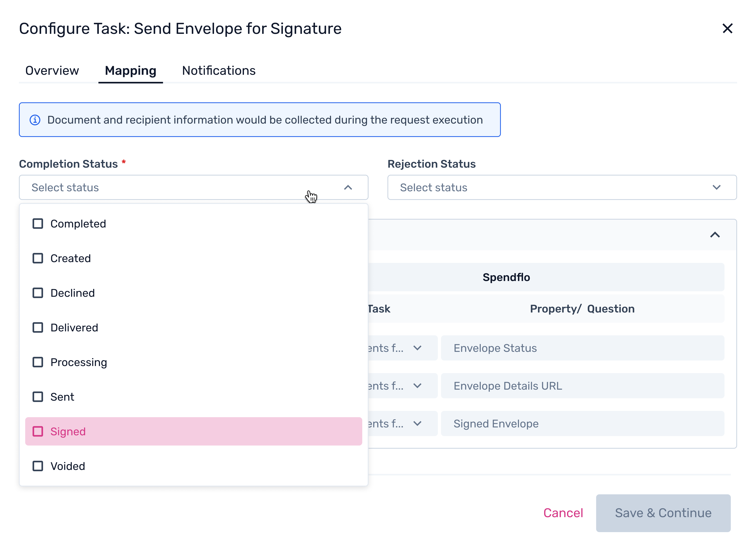This screenshot has width=756, height=551.
Task: Open the task dropdown beside Envelope Status
Action: (417, 348)
